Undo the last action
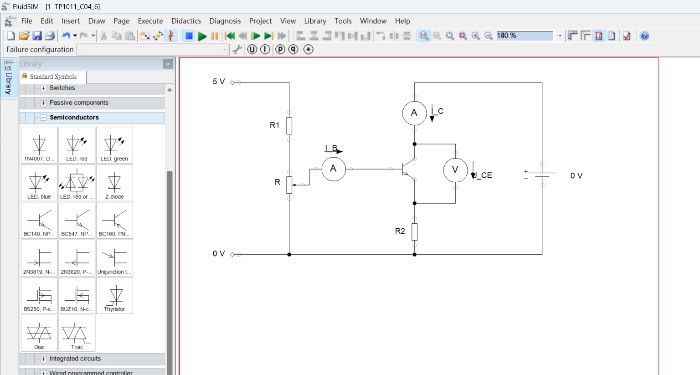Screen dimensions: 700x375 pos(66,36)
